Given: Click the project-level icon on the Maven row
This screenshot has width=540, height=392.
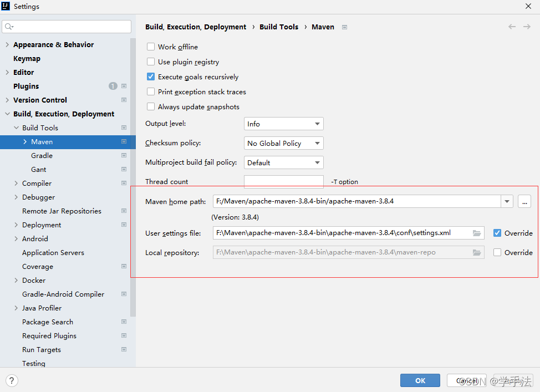Looking at the screenshot, I should [x=124, y=141].
